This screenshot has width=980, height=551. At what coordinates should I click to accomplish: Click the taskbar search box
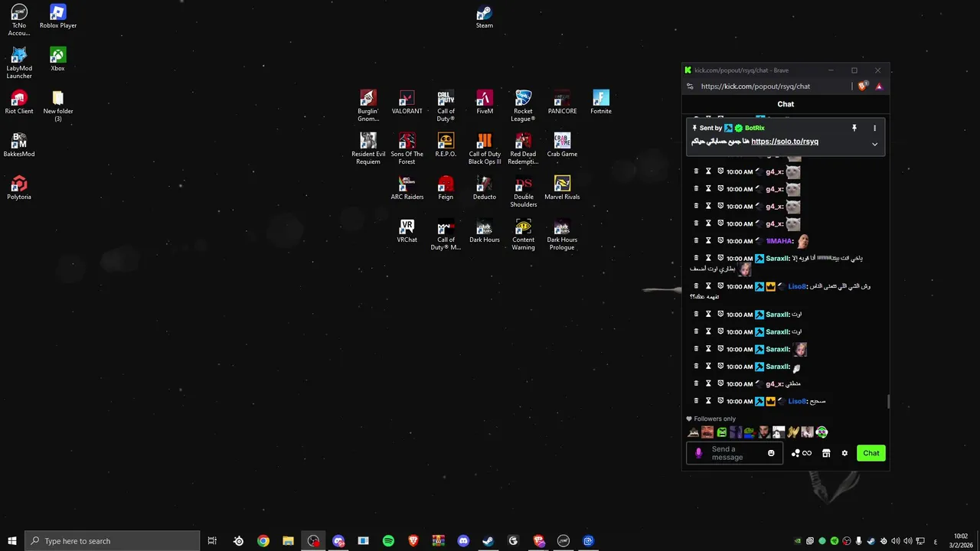click(x=112, y=541)
